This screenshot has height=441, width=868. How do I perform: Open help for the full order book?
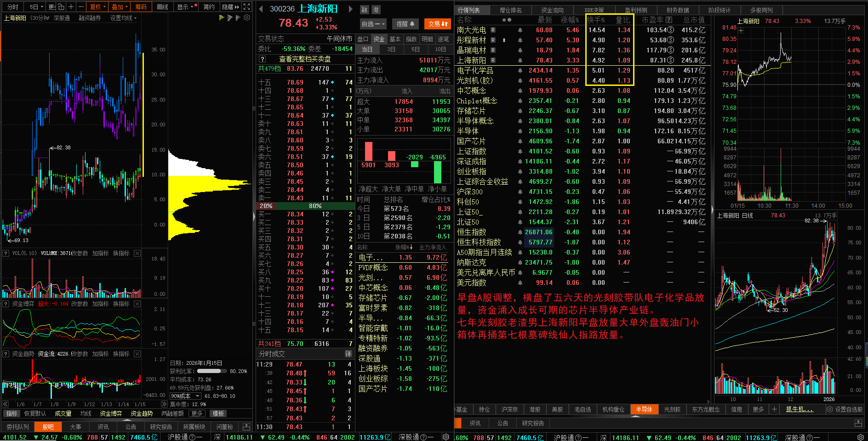[x=262, y=59]
